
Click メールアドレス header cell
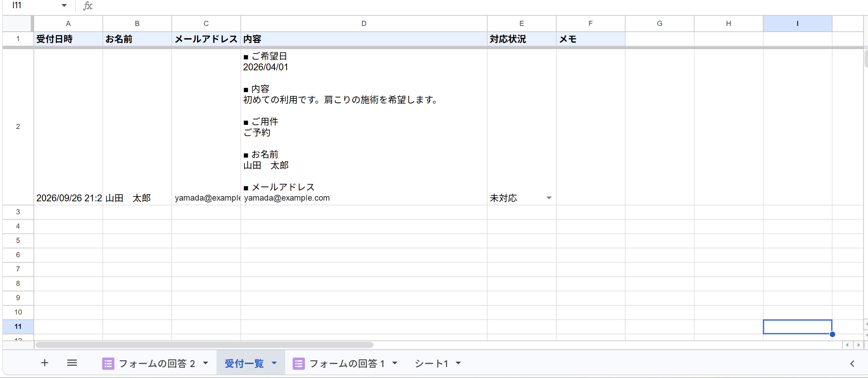[206, 39]
